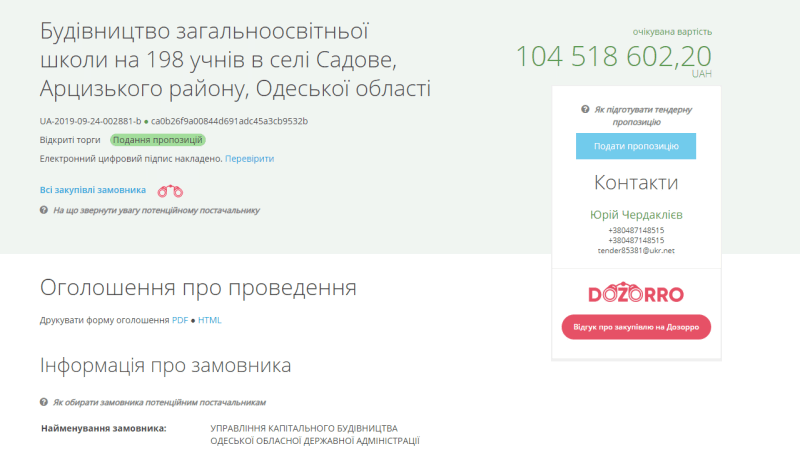
Task: Click the 'Контакти' heading
Action: (x=636, y=183)
